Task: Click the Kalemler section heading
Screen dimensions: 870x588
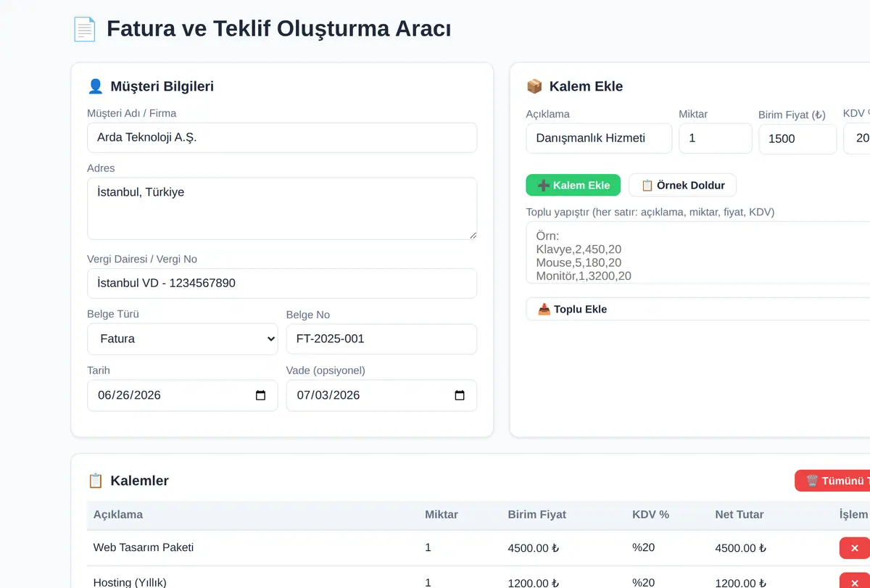Action: tap(139, 481)
